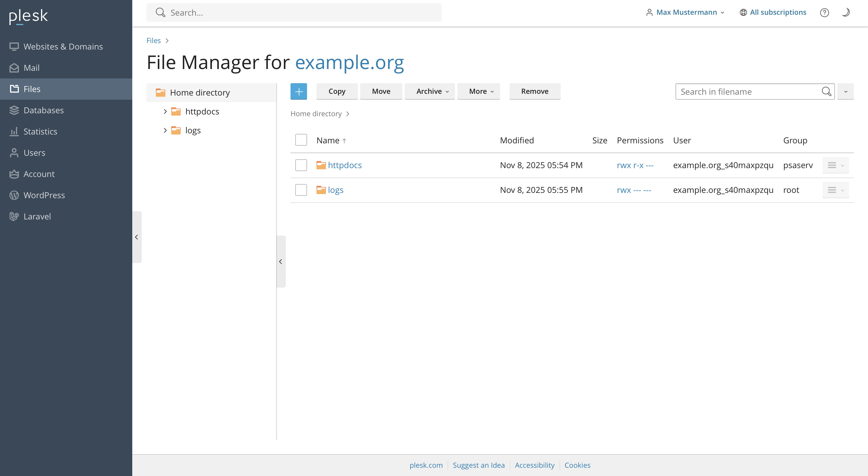868x476 pixels.
Task: Open the More dropdown
Action: (x=479, y=91)
